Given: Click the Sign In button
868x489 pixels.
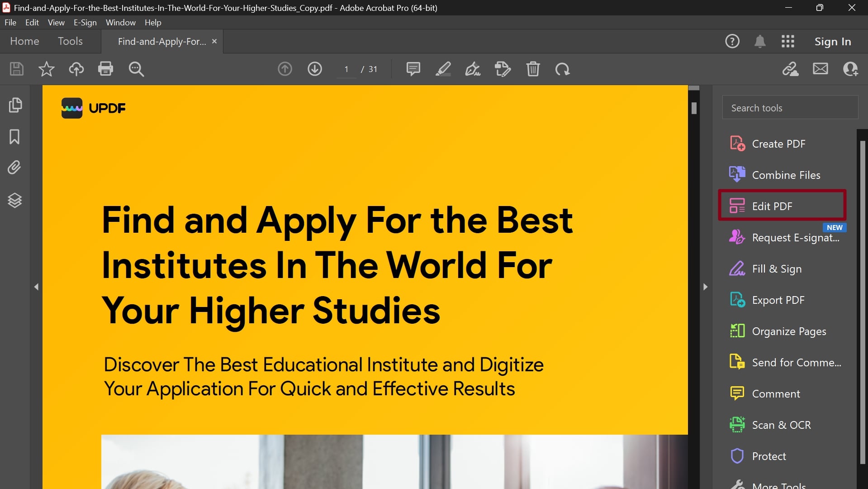Looking at the screenshot, I should pos(832,41).
